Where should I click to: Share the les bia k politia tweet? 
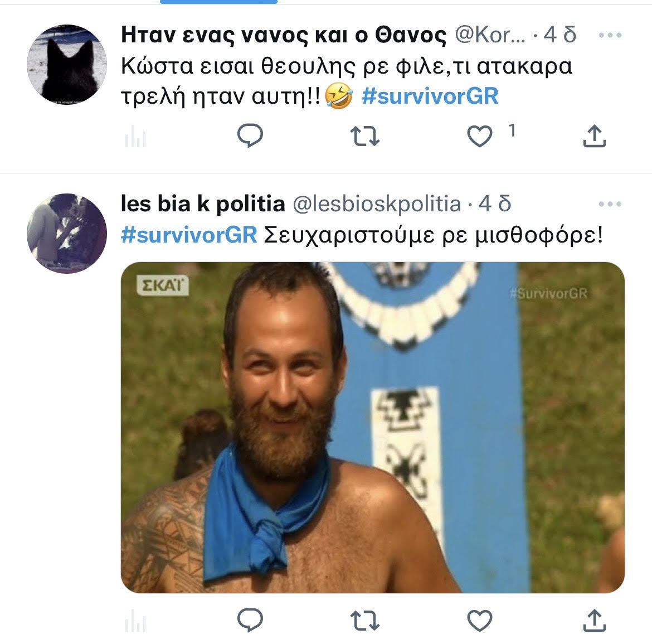pos(594,620)
